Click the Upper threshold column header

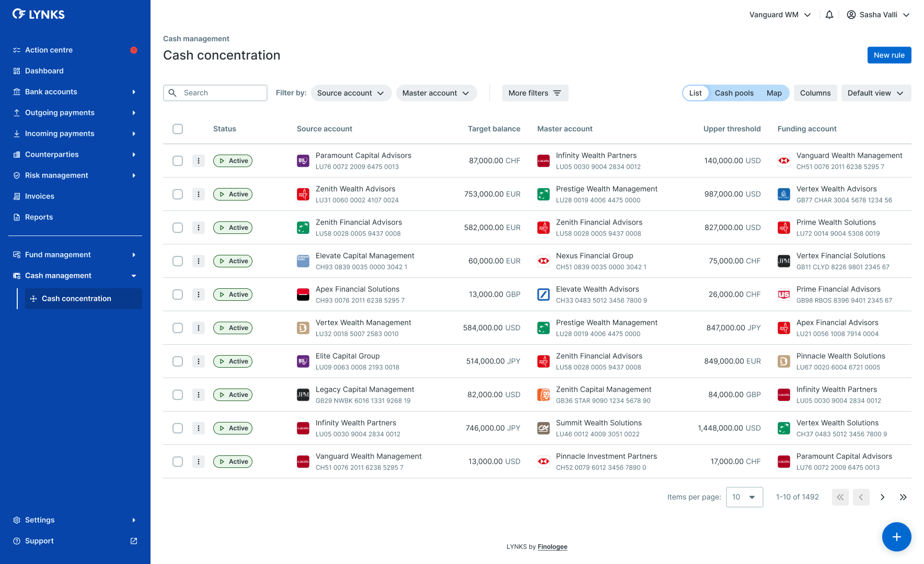pyautogui.click(x=732, y=129)
